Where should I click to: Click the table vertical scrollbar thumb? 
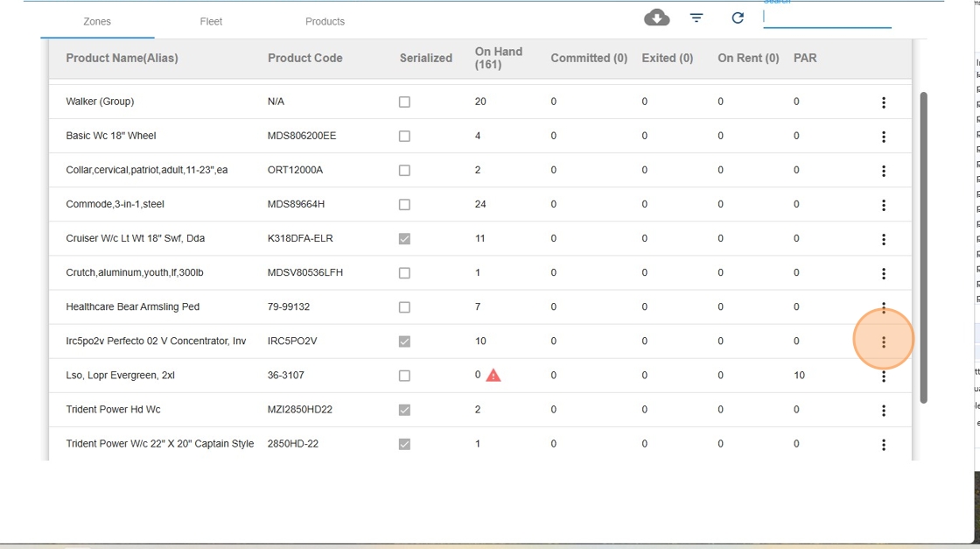coord(924,248)
